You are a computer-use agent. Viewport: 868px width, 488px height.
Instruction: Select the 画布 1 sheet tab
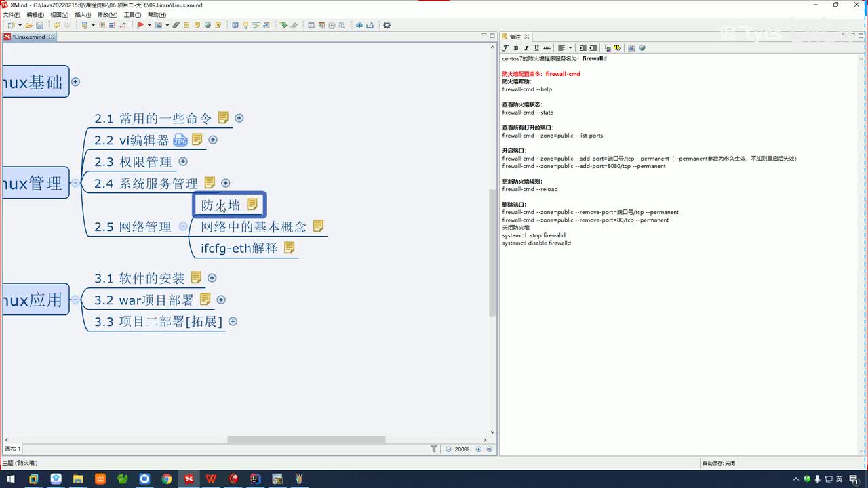(13, 449)
